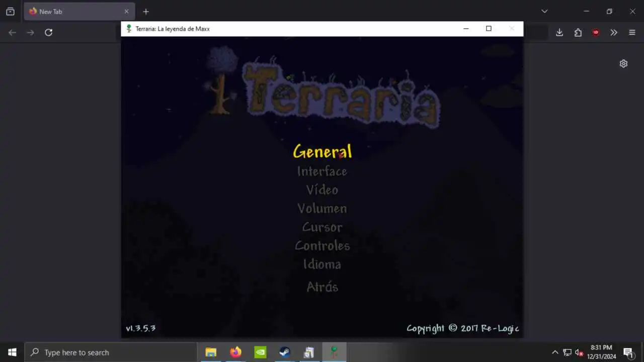Show more Firefox toolbar tools
The image size is (644, 362).
(614, 32)
